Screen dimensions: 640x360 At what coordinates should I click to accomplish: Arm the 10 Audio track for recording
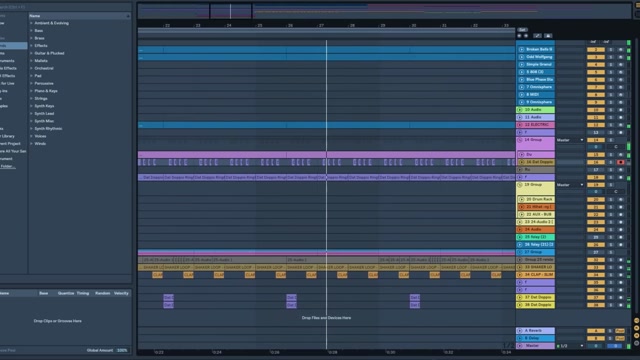click(x=620, y=110)
